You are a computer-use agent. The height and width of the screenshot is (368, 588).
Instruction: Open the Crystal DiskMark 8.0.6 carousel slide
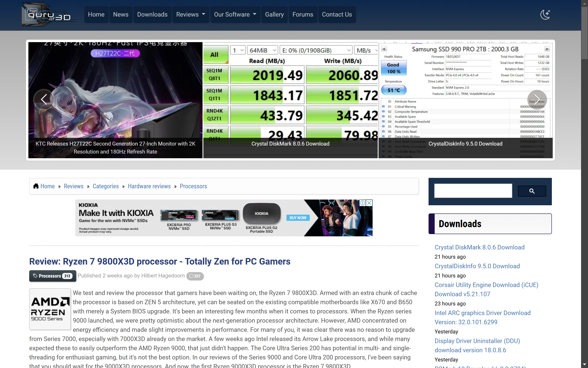pos(290,100)
